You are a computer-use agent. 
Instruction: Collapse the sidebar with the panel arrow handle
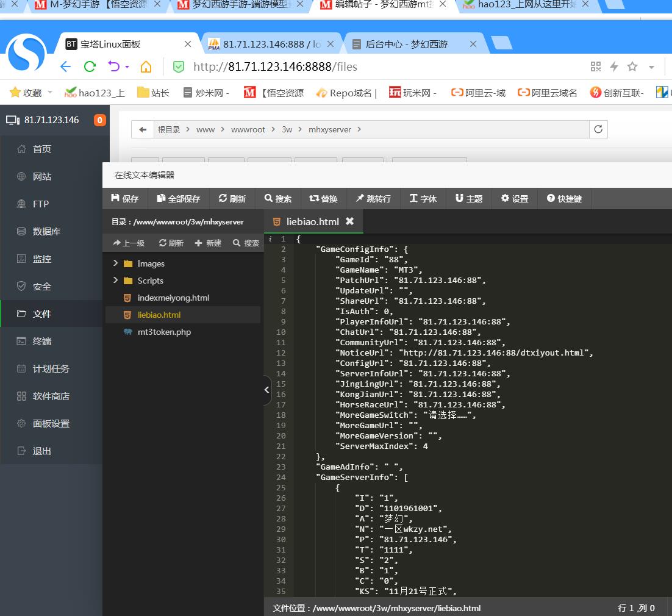point(267,390)
